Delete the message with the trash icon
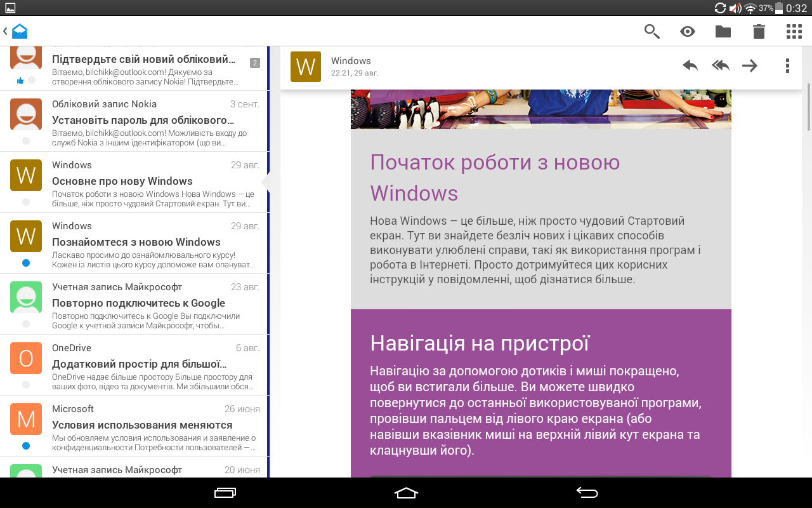The image size is (812, 508). pyautogui.click(x=759, y=31)
